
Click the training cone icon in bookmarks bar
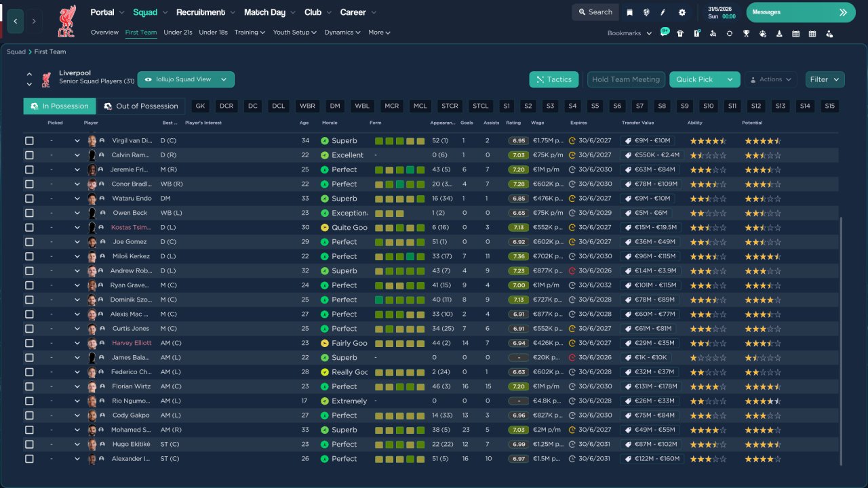tap(779, 33)
